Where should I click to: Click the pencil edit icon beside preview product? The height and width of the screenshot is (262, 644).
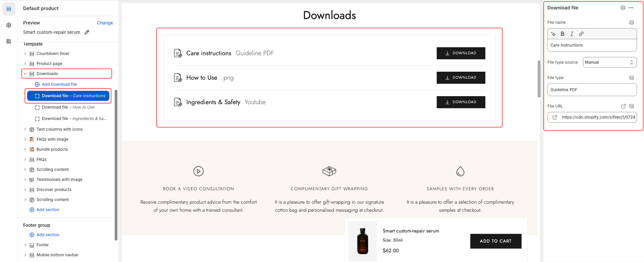87,32
